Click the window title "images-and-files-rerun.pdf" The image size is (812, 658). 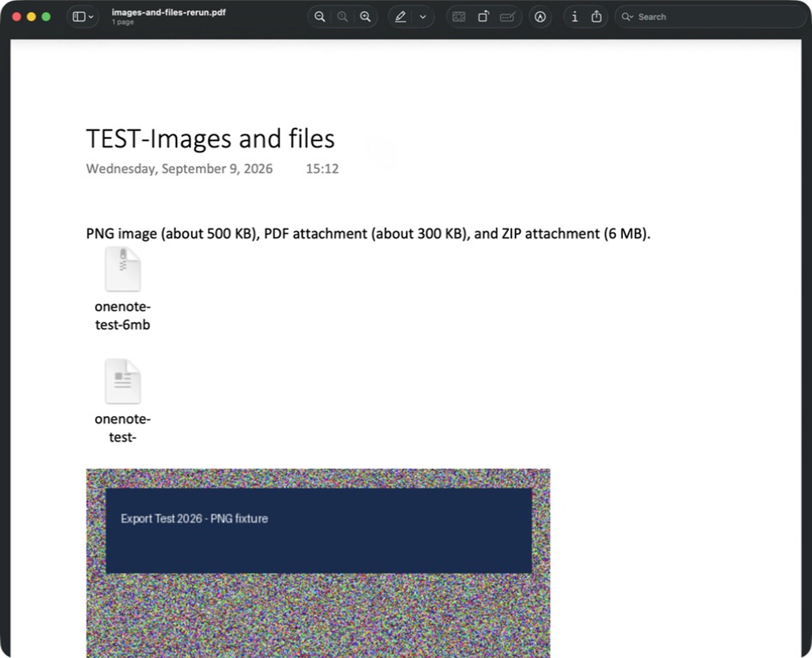pos(168,12)
